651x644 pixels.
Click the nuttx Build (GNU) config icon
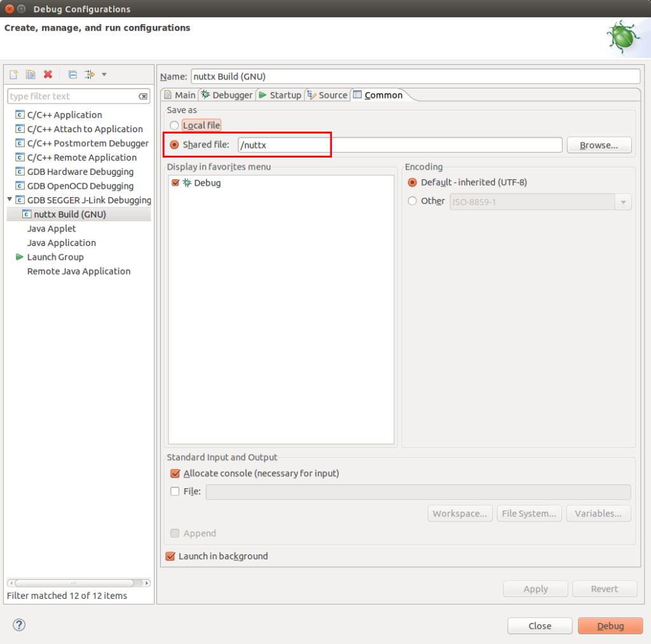tap(27, 214)
